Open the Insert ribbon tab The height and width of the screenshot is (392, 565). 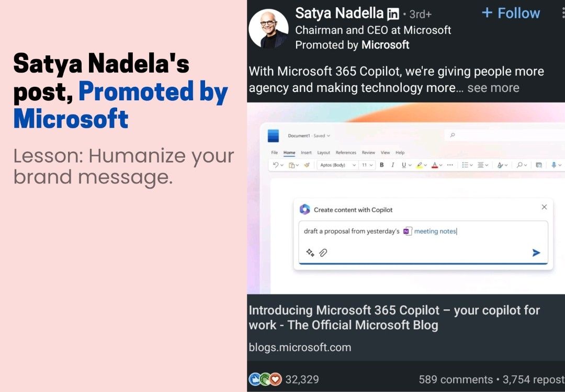(x=306, y=153)
